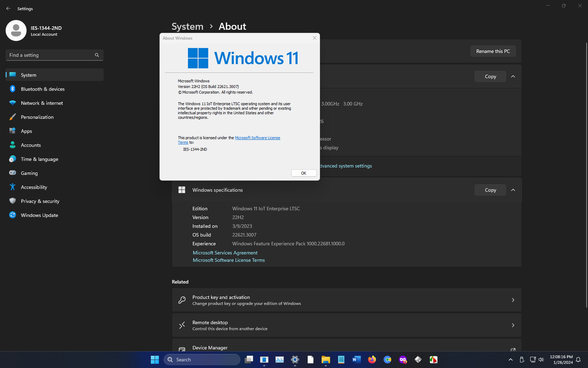Viewport: 588px width, 368px height.
Task: Open Microsoft Software License Terms in Settings
Action: tap(229, 260)
